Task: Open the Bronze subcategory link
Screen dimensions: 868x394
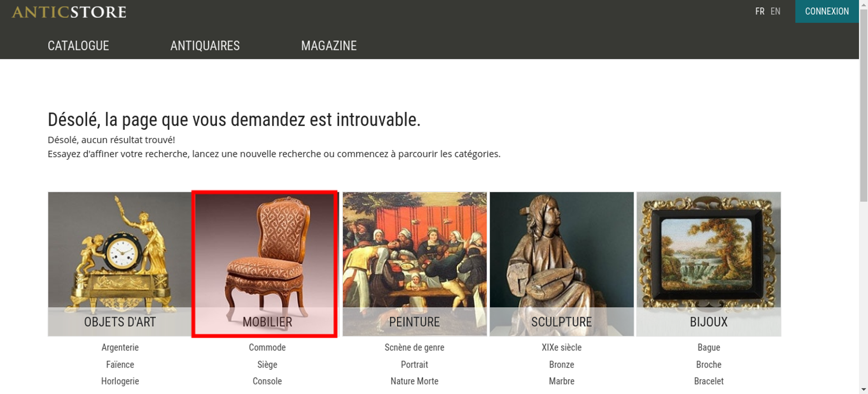Action: tap(562, 364)
